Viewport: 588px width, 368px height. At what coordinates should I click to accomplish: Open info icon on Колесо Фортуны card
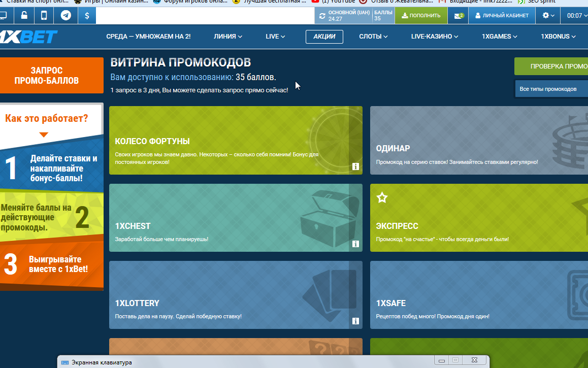pos(355,166)
